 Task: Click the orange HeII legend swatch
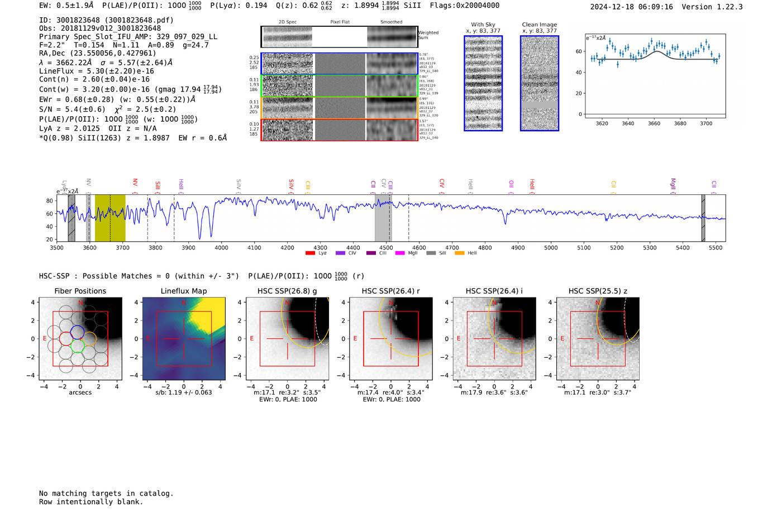point(460,253)
